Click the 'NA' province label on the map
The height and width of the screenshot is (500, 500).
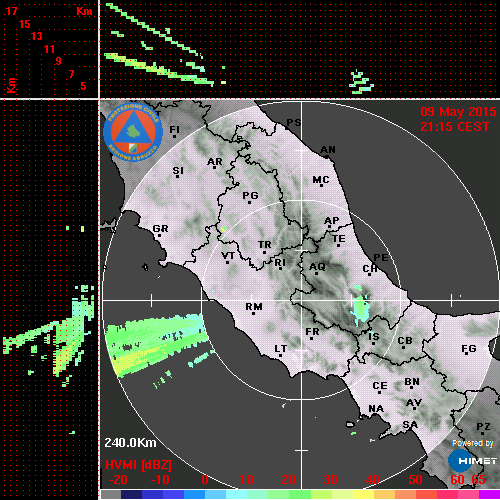376,408
